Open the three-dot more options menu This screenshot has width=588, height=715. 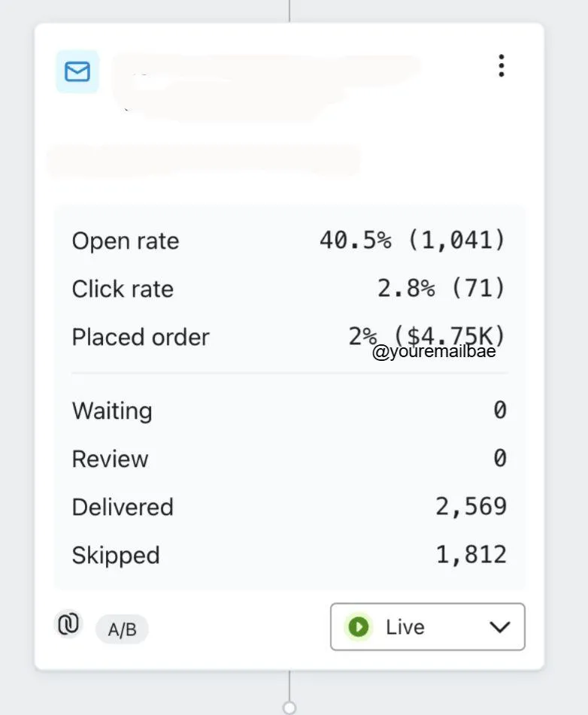[x=501, y=66]
